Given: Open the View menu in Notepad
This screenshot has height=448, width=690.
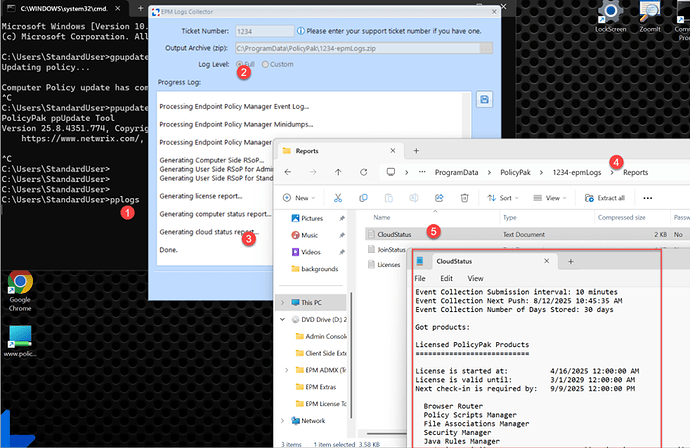Looking at the screenshot, I should pyautogui.click(x=475, y=279).
